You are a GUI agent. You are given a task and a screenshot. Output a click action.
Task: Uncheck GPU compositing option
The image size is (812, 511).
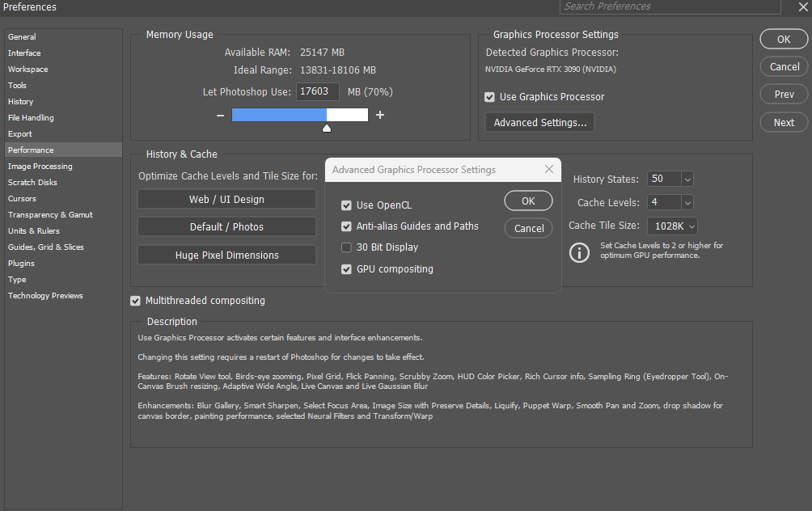(346, 269)
